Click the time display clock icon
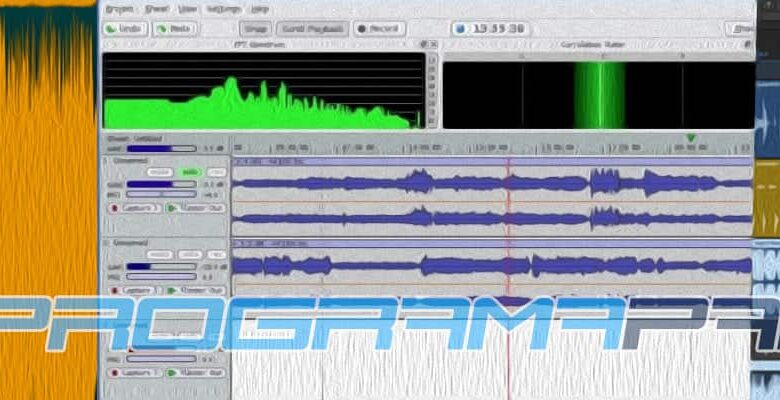Image resolution: width=780 pixels, height=400 pixels. (x=461, y=29)
